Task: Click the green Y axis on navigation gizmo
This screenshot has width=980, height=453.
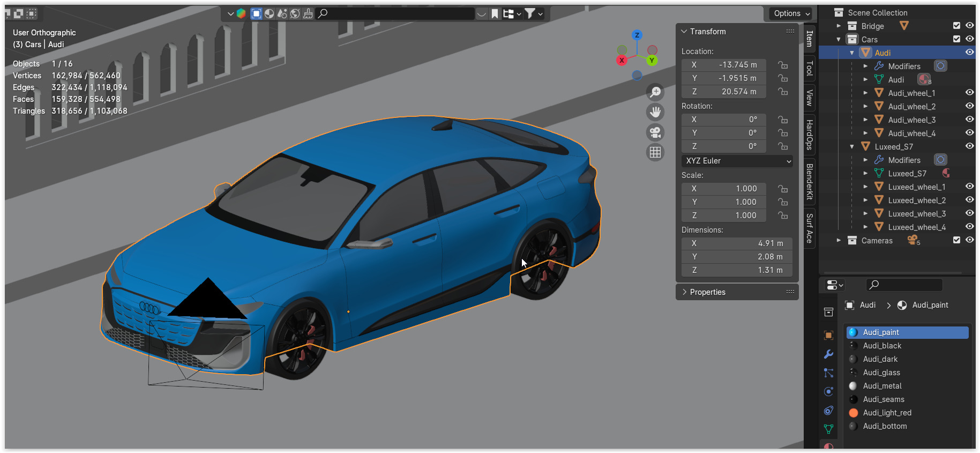Action: [x=652, y=60]
